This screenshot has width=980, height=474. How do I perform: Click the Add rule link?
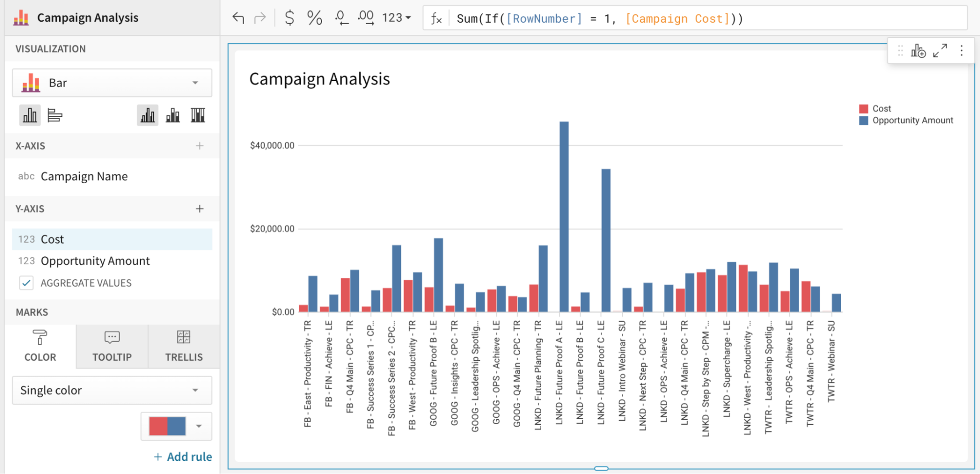pos(183,456)
